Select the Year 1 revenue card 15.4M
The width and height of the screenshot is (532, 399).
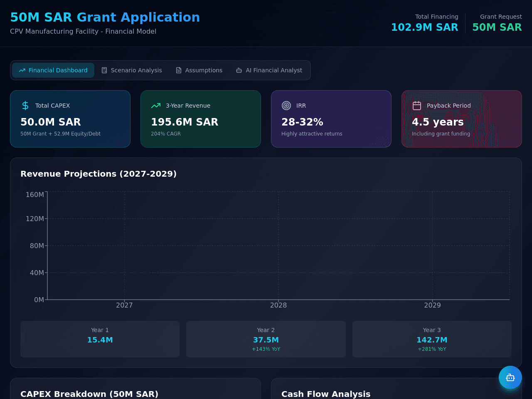tap(100, 339)
